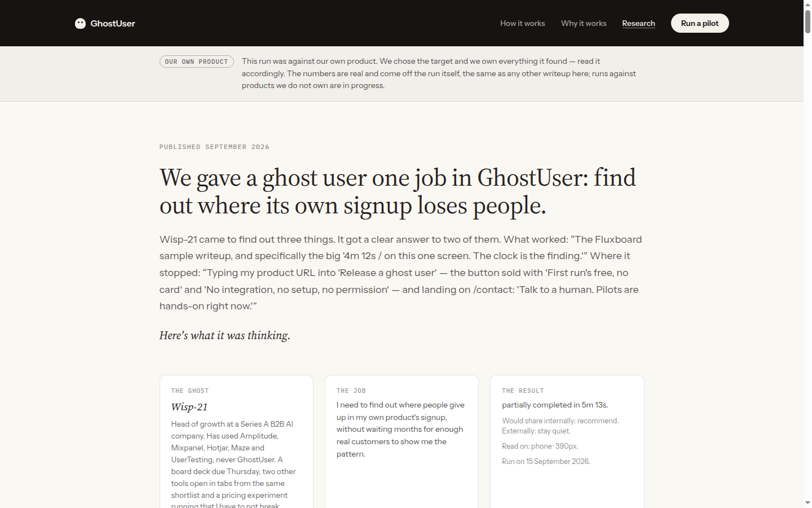Click the scrollbar up arrow
The image size is (812, 508).
[807, 4]
